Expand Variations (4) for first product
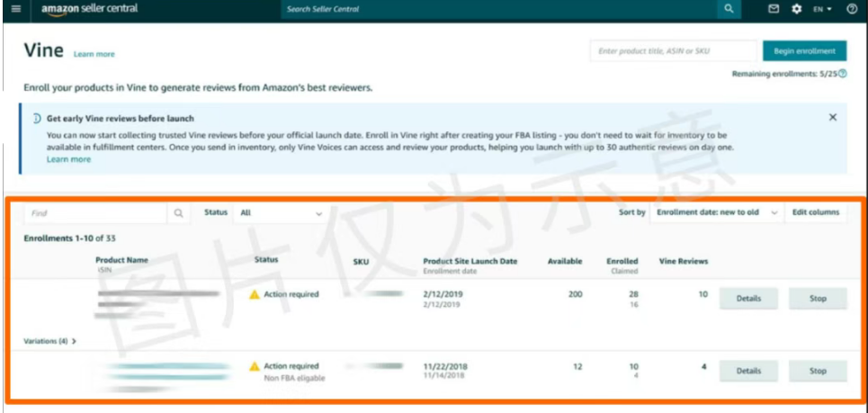Image resolution: width=868 pixels, height=413 pixels. point(49,342)
